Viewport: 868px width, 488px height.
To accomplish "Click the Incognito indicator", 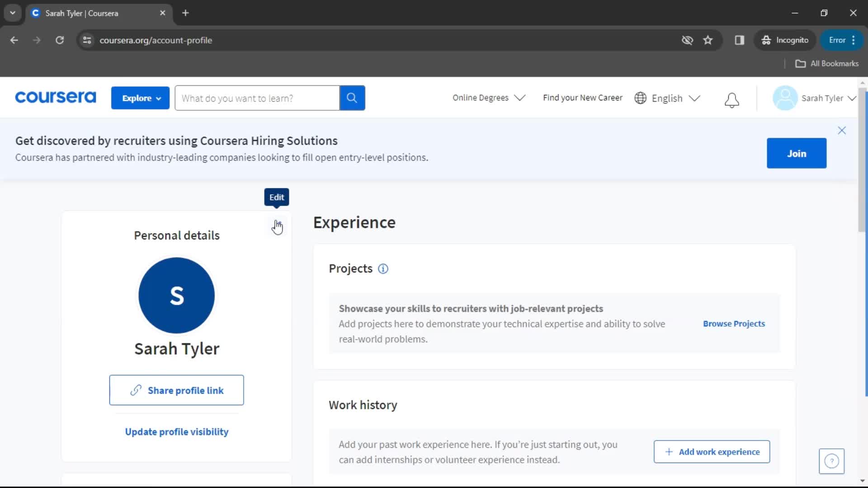I will click(x=785, y=40).
